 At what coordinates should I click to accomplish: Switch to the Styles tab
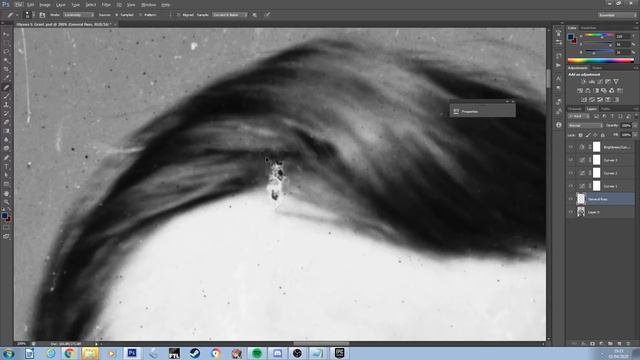(597, 68)
